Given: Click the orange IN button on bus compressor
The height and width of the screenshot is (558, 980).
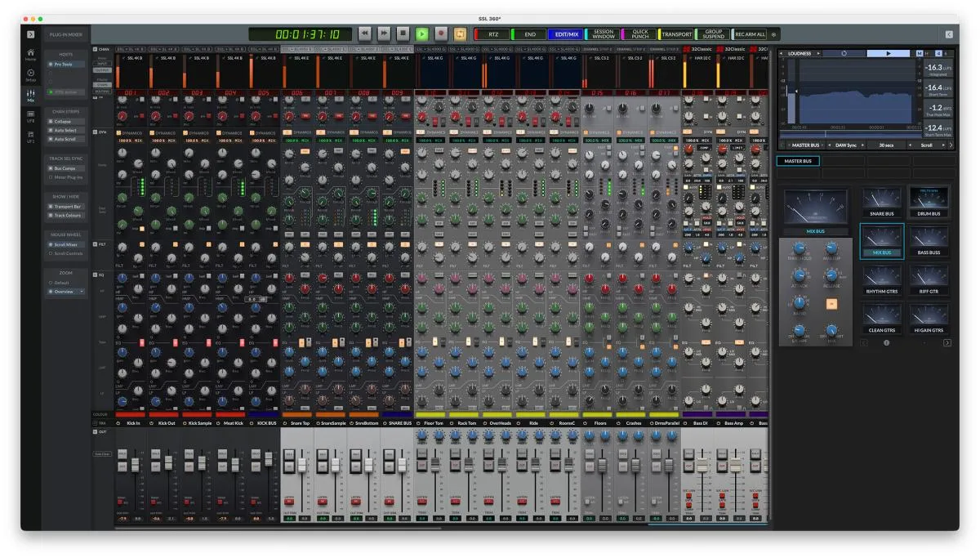Looking at the screenshot, I should coord(832,304).
